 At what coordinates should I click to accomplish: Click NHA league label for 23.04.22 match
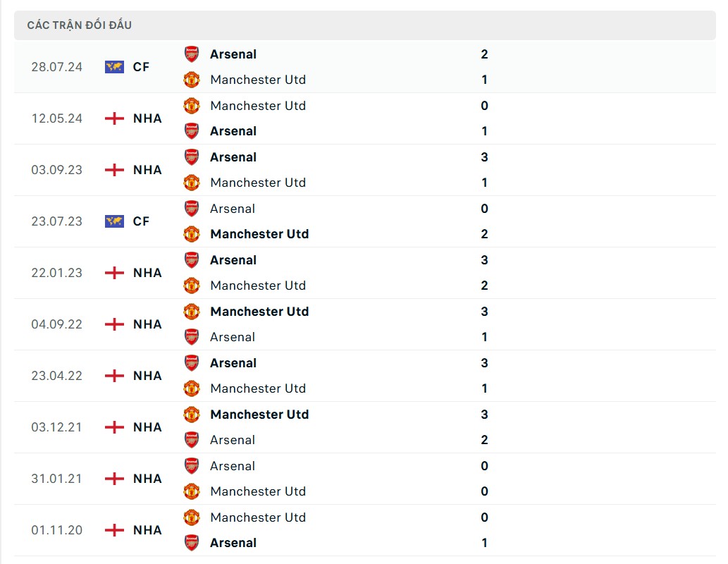click(x=147, y=376)
